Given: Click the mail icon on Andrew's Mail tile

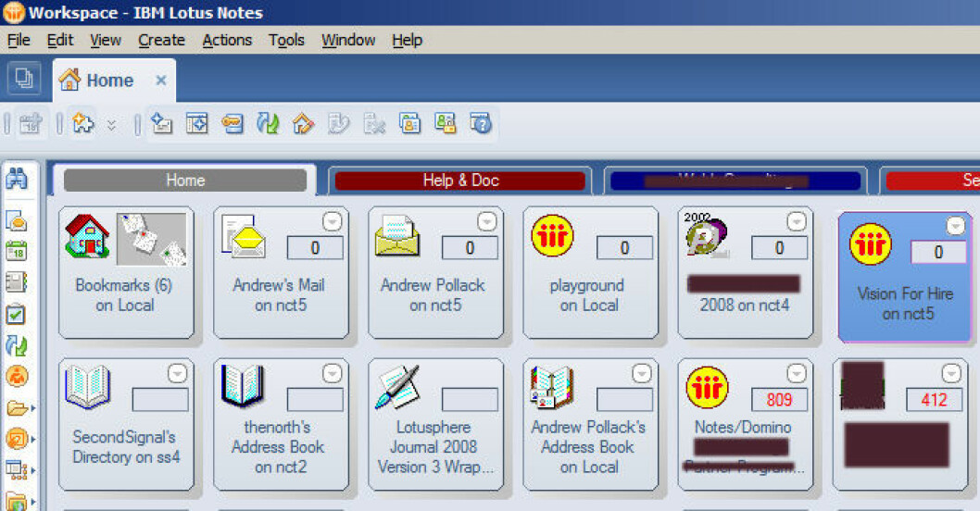Looking at the screenshot, I should pos(243,237).
